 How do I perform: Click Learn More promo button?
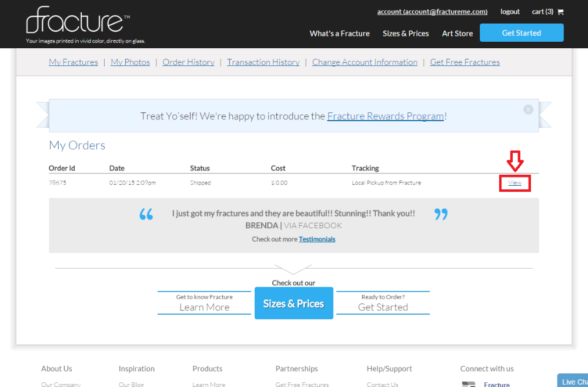click(205, 303)
